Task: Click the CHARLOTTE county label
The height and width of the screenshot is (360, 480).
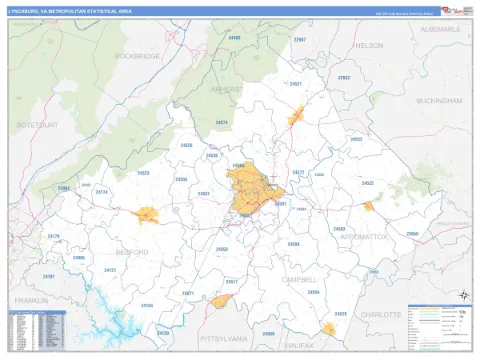Action: 381,315
